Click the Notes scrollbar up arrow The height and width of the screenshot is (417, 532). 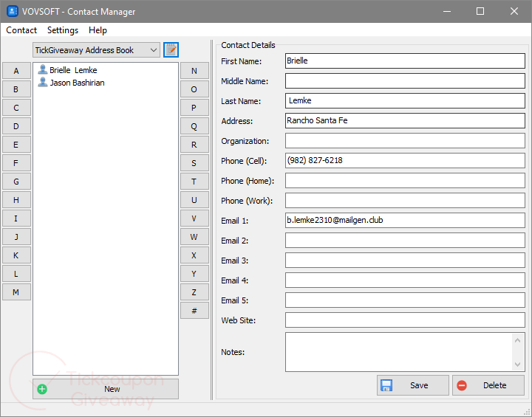(x=517, y=340)
